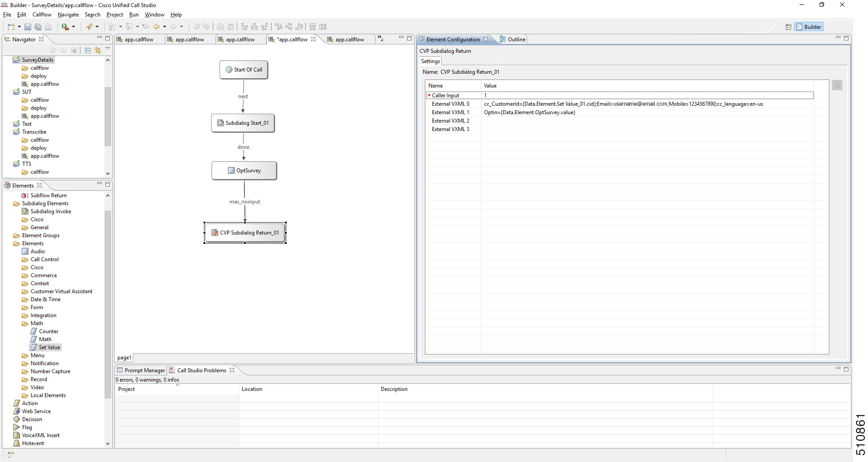This screenshot has width=868, height=462.
Task: Click the Undo icon in toolbar
Action: (x=196, y=27)
